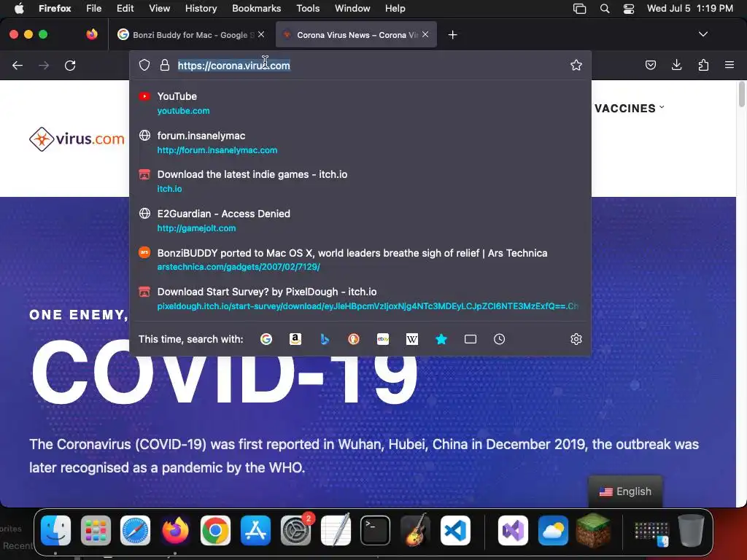747x560 pixels.
Task: Close the Corona Virus News tab
Action: tap(425, 35)
